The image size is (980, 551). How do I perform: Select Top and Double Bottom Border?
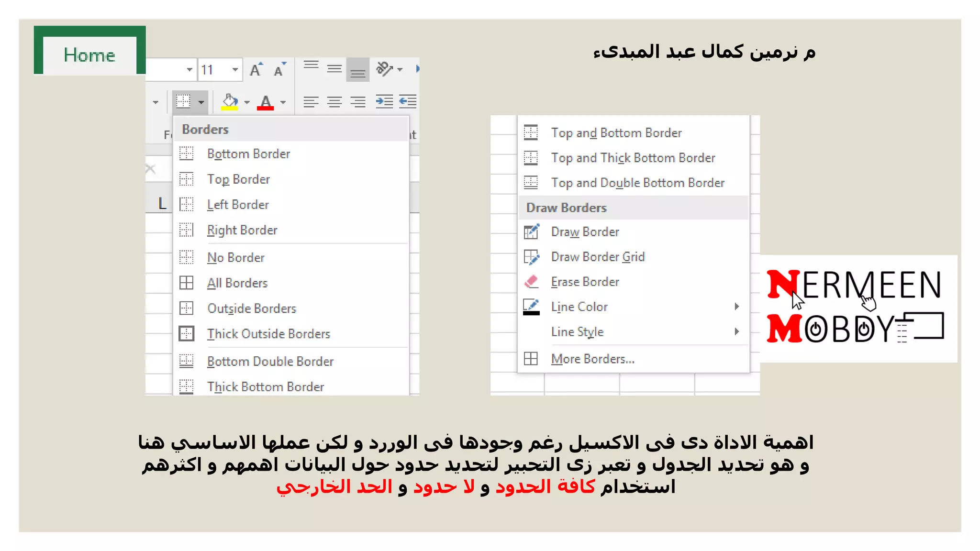pyautogui.click(x=634, y=182)
